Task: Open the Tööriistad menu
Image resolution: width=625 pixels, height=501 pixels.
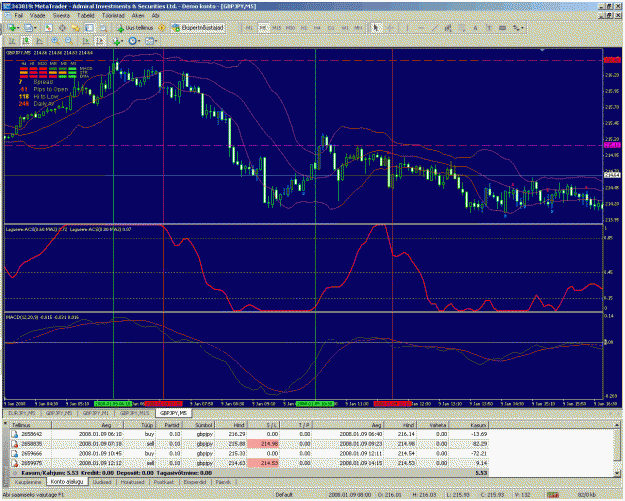Action: (113, 16)
